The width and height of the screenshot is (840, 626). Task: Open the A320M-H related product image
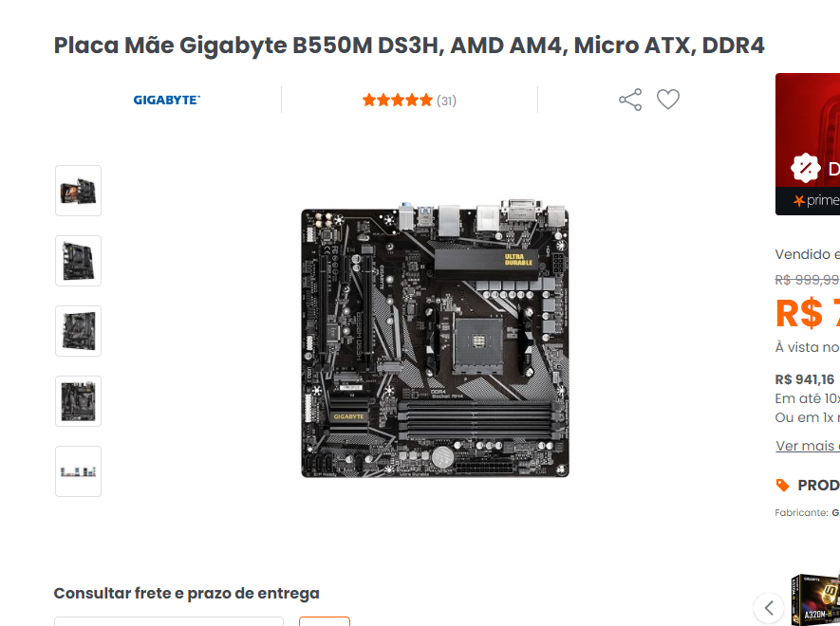click(815, 599)
